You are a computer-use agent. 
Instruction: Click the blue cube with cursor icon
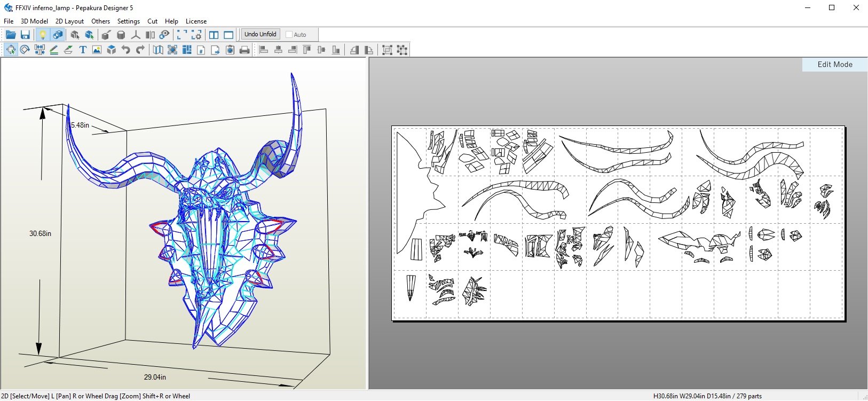[x=89, y=35]
